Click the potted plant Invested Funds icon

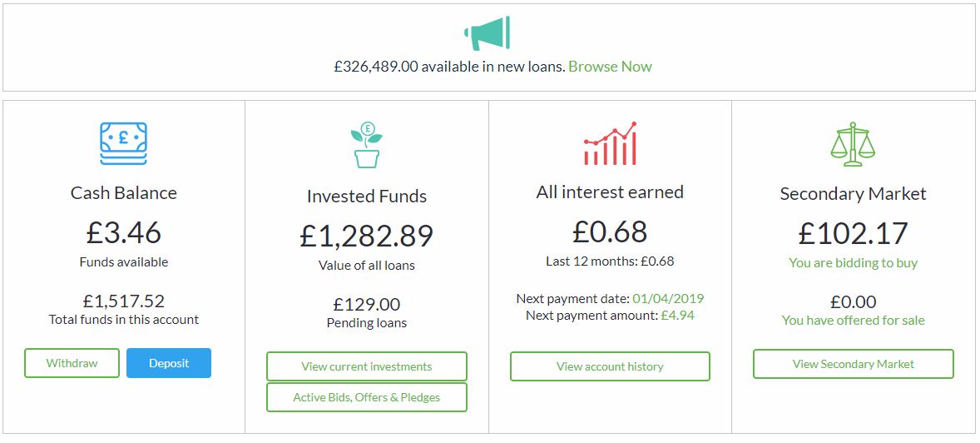[366, 145]
